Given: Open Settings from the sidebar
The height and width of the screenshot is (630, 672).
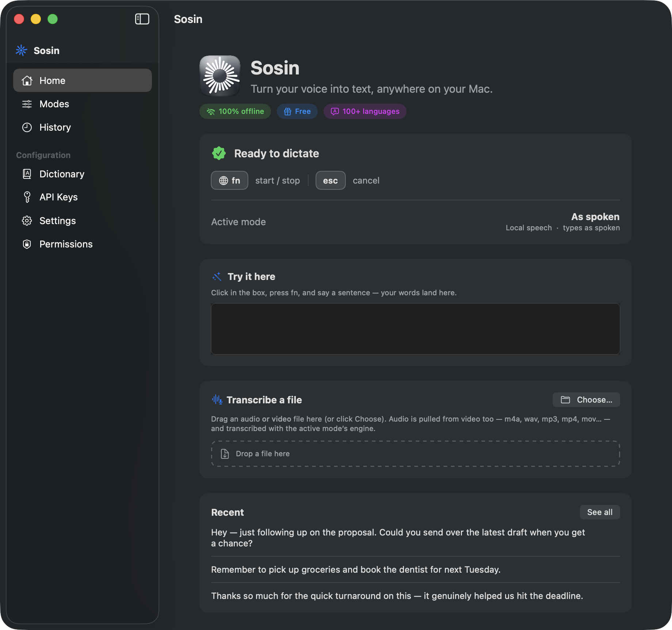Looking at the screenshot, I should click(x=83, y=221).
